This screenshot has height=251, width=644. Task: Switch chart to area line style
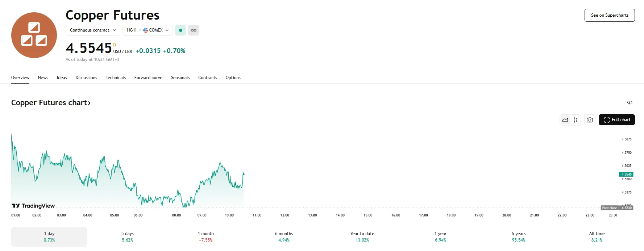[565, 120]
